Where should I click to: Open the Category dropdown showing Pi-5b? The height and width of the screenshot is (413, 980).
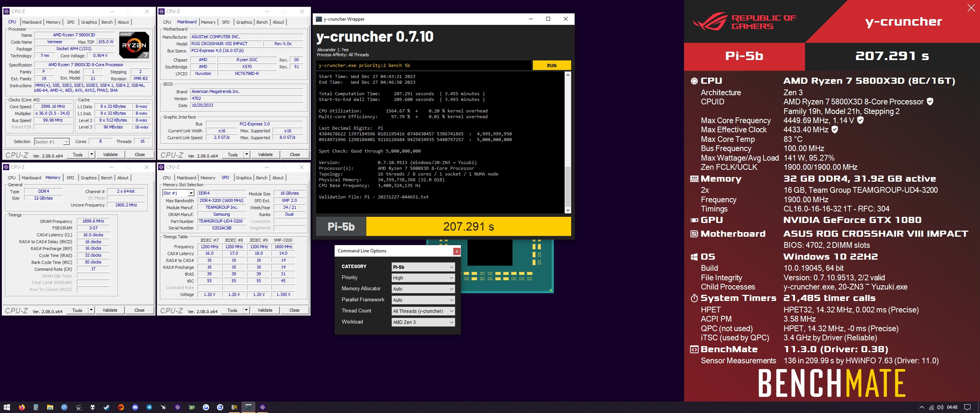(423, 267)
